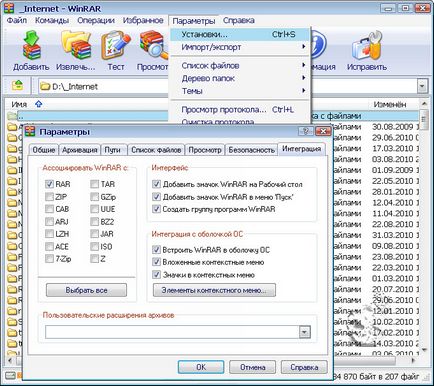Screen dimensions: 434x386
Task: Click Элементы контекстного меню... button
Action: coord(214,290)
